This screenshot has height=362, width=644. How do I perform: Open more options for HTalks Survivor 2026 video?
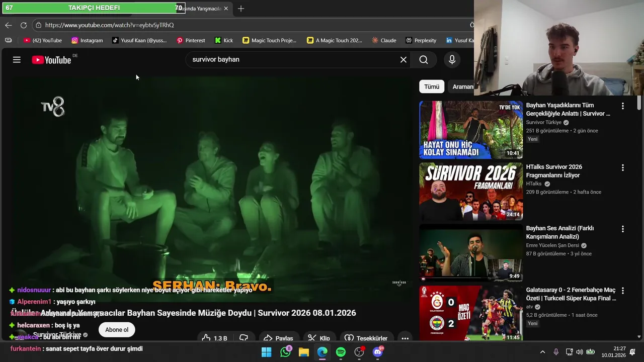point(623,167)
